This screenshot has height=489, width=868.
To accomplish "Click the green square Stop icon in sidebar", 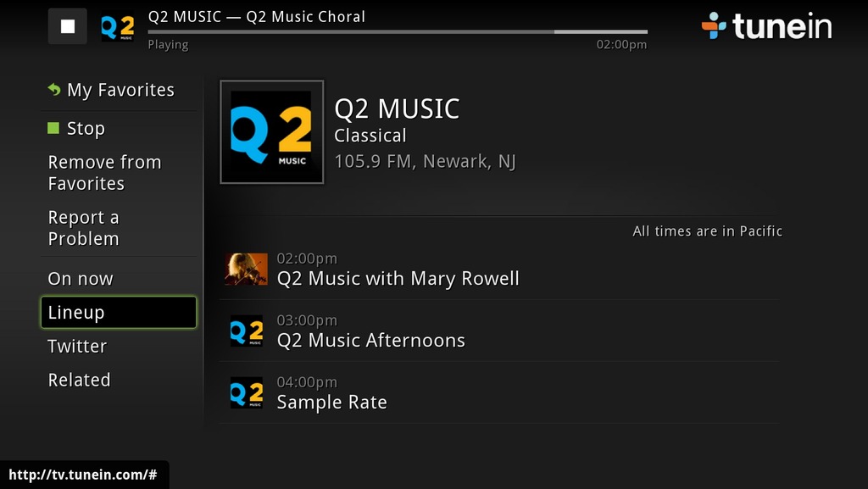I will coord(53,128).
